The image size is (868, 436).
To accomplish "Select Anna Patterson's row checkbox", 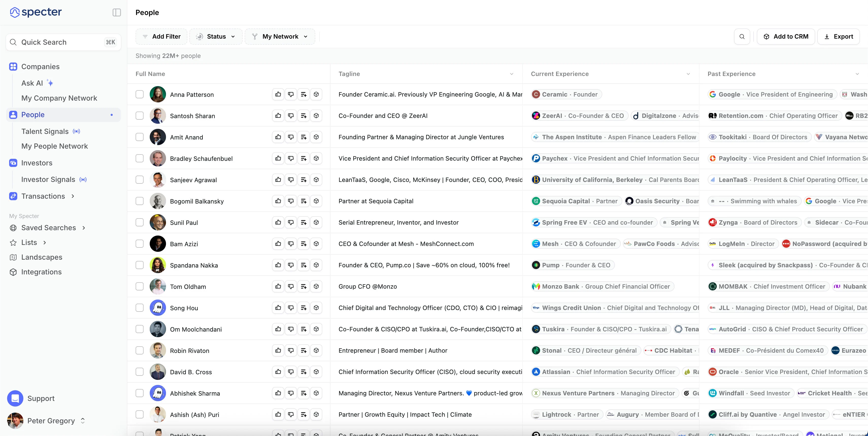I will point(140,95).
